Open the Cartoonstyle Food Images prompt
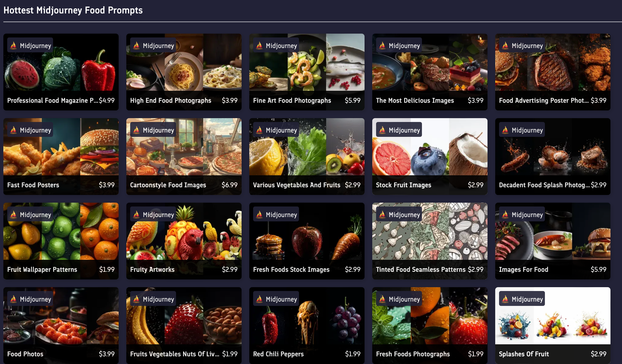Screen dimensions: 622x364 (x=184, y=157)
